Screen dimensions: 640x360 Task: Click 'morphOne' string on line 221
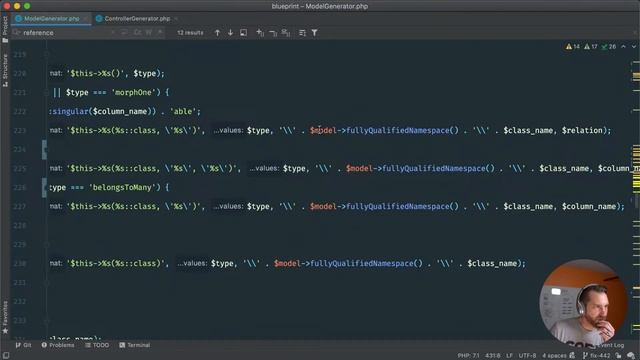(133, 93)
